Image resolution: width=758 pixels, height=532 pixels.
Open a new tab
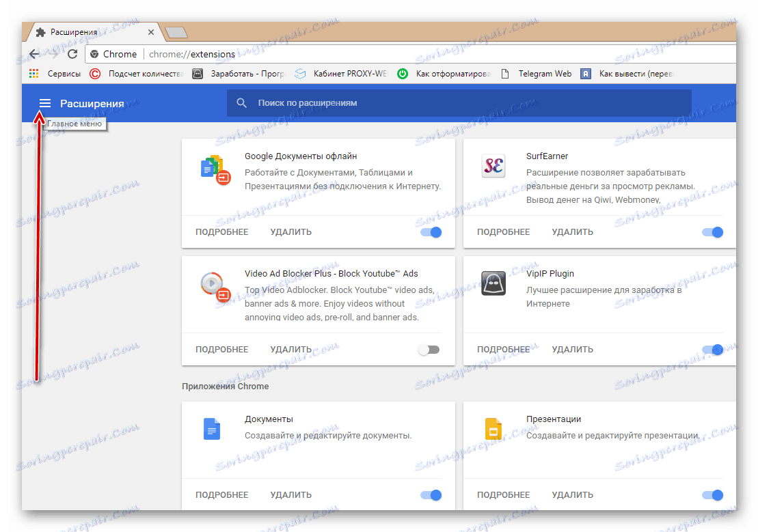click(x=176, y=32)
